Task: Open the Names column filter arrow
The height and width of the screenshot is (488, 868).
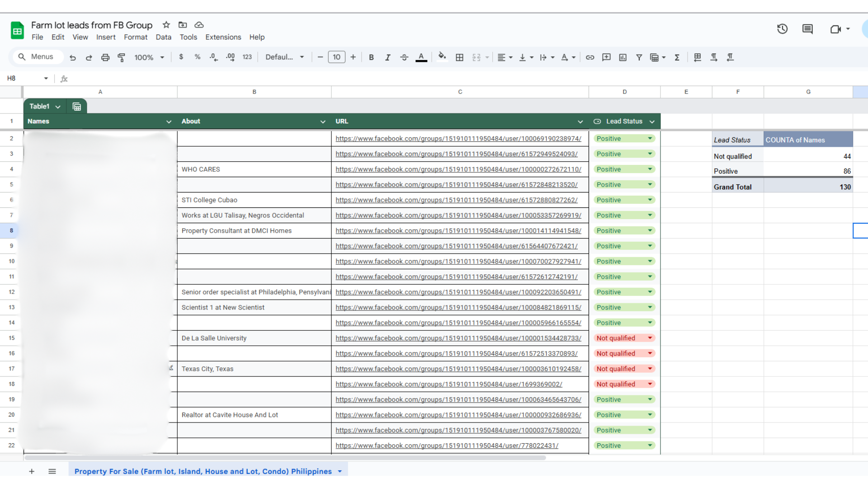Action: pyautogui.click(x=169, y=122)
